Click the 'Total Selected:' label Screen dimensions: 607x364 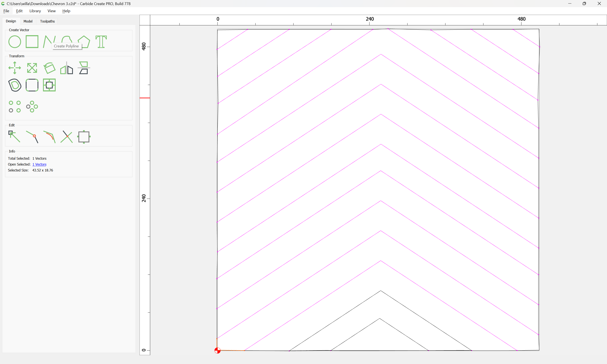tap(19, 158)
